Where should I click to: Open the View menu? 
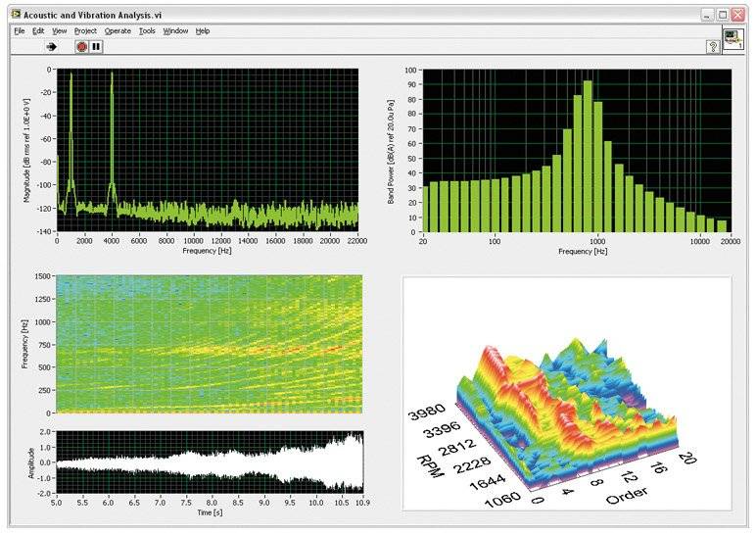click(59, 31)
